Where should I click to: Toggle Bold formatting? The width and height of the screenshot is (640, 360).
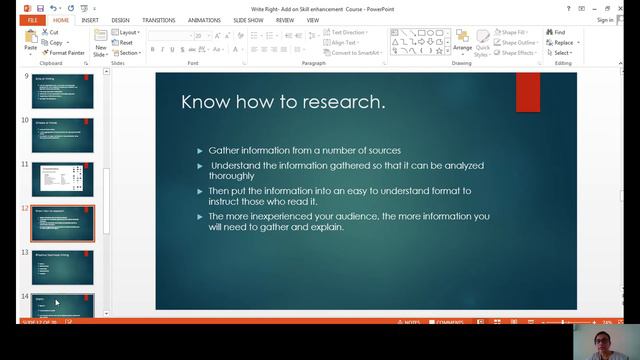pyautogui.click(x=153, y=49)
